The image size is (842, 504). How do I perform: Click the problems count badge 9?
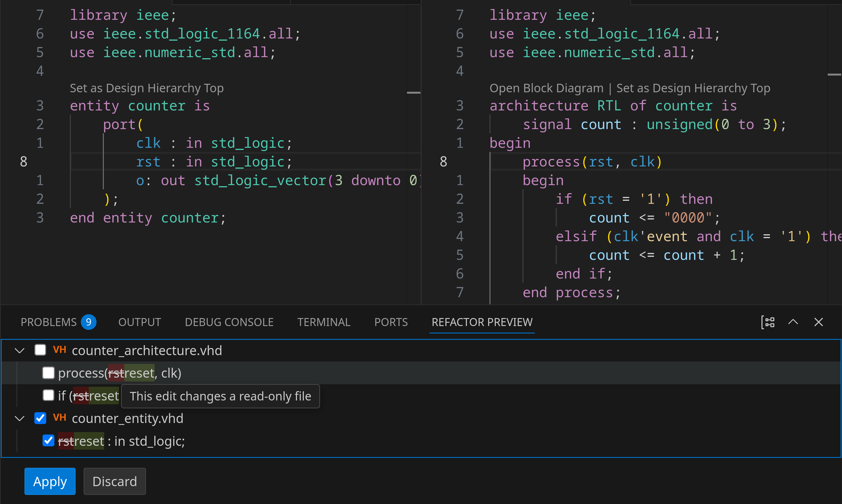[88, 322]
